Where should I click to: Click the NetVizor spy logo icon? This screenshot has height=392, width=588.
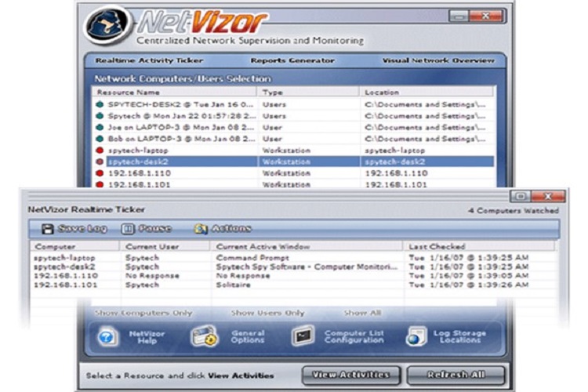(108, 26)
